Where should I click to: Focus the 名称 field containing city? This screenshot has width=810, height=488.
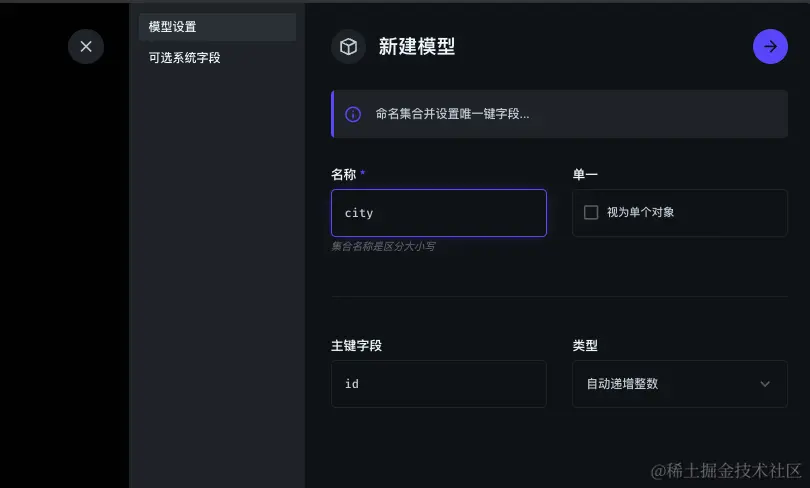pos(438,213)
